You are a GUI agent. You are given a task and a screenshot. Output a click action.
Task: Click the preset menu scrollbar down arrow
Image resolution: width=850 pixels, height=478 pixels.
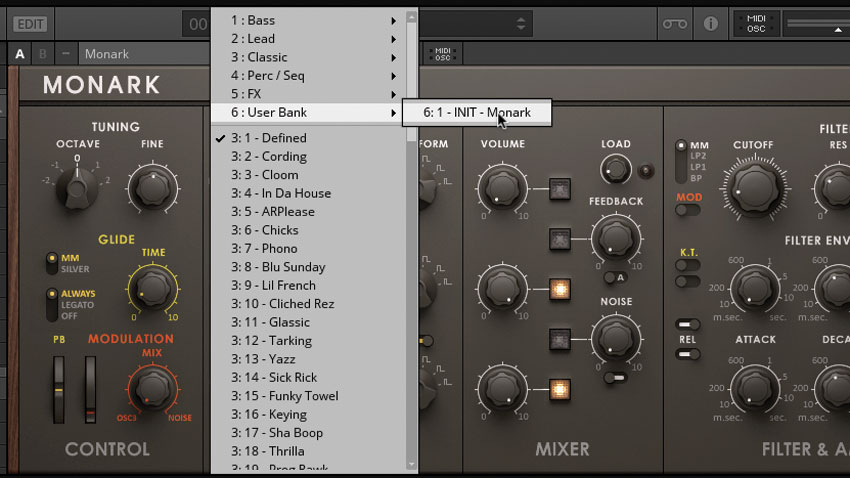(x=411, y=465)
